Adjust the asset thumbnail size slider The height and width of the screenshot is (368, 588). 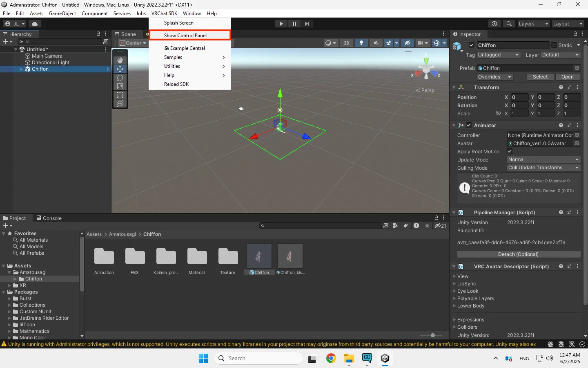tap(433, 335)
